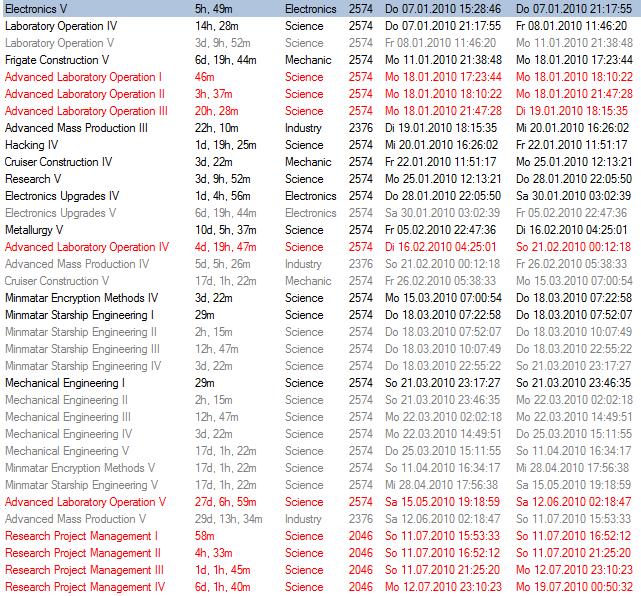Click end date Mo 15.03.2010 07:00:54

(x=574, y=281)
